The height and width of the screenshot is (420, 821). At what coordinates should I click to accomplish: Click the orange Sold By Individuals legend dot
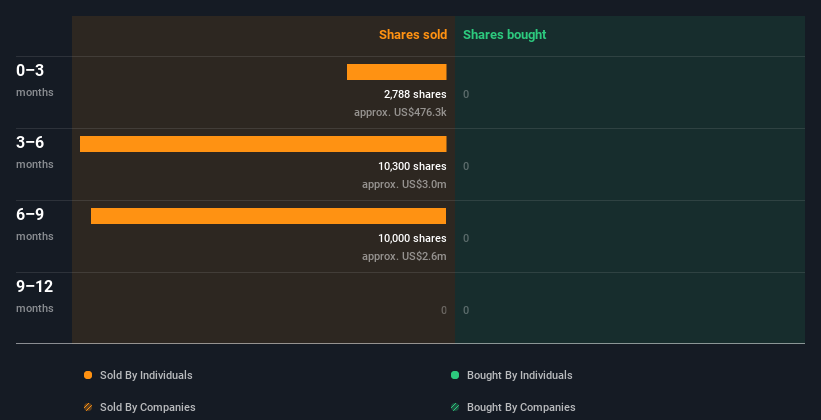pyautogui.click(x=88, y=375)
